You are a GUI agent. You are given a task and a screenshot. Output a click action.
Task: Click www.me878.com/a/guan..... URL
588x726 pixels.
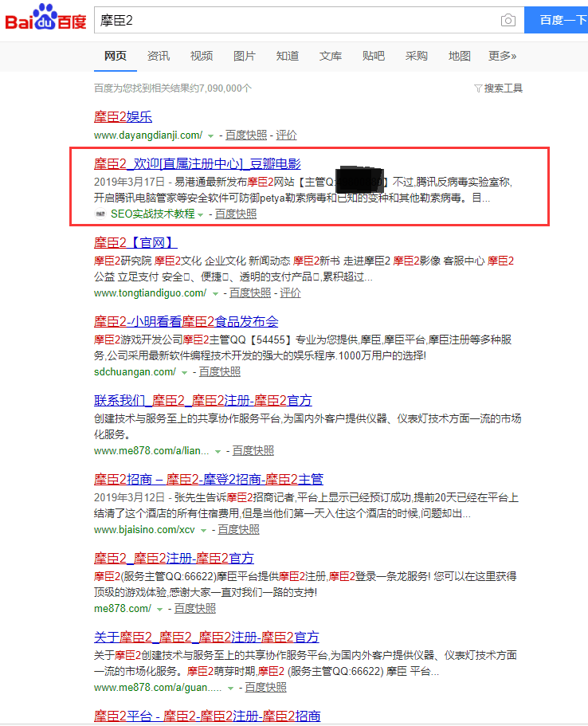coord(158,688)
